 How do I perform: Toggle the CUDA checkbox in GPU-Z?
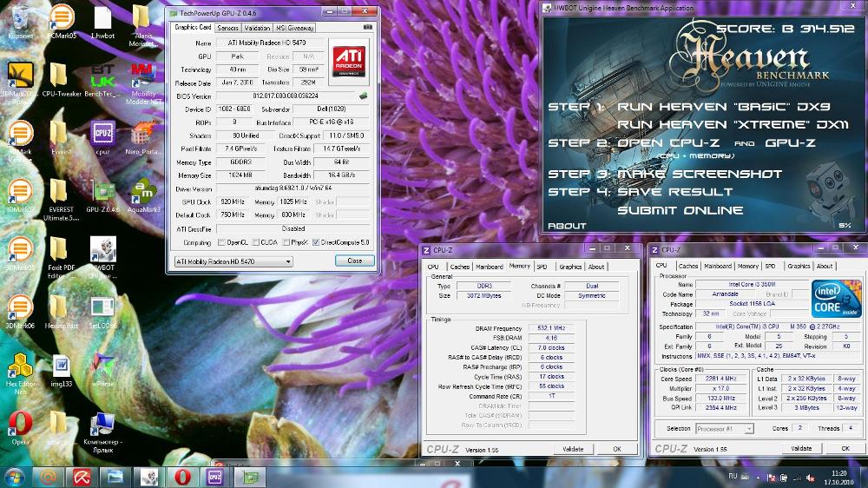click(x=256, y=242)
